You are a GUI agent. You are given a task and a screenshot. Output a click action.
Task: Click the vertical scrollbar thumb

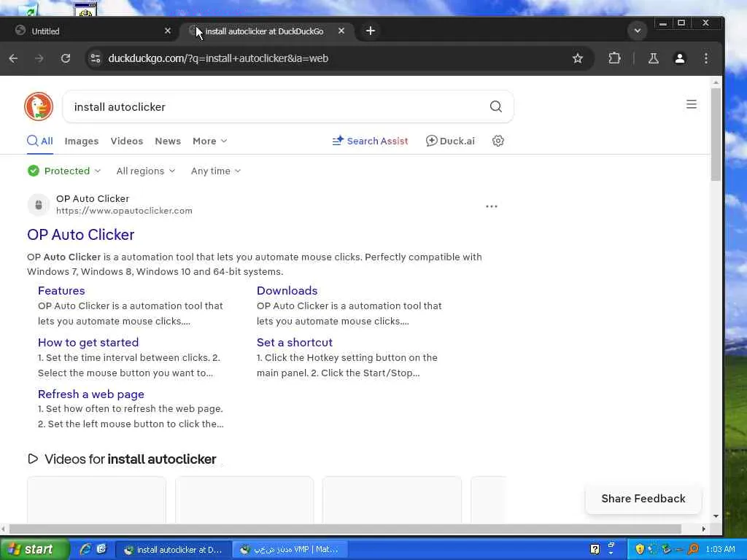point(716,134)
